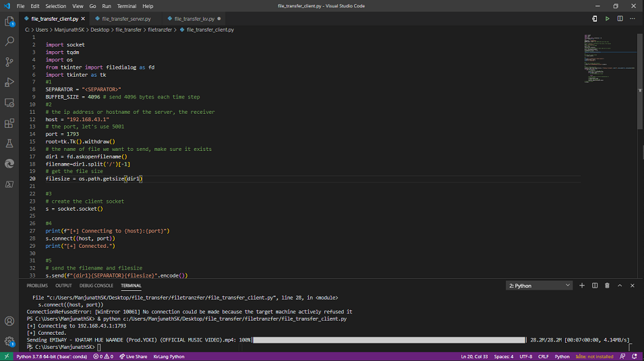The width and height of the screenshot is (644, 361).
Task: Open the Manage gear icon
Action: click(x=9, y=341)
